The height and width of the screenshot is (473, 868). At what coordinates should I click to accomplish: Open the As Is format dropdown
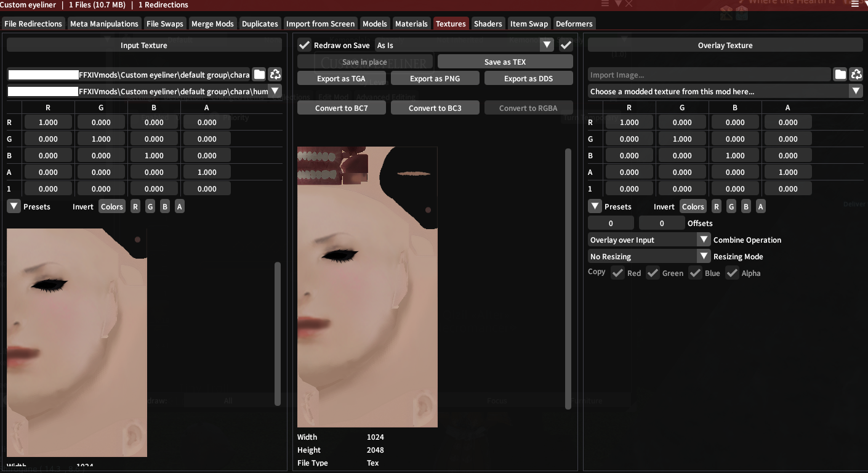click(465, 45)
